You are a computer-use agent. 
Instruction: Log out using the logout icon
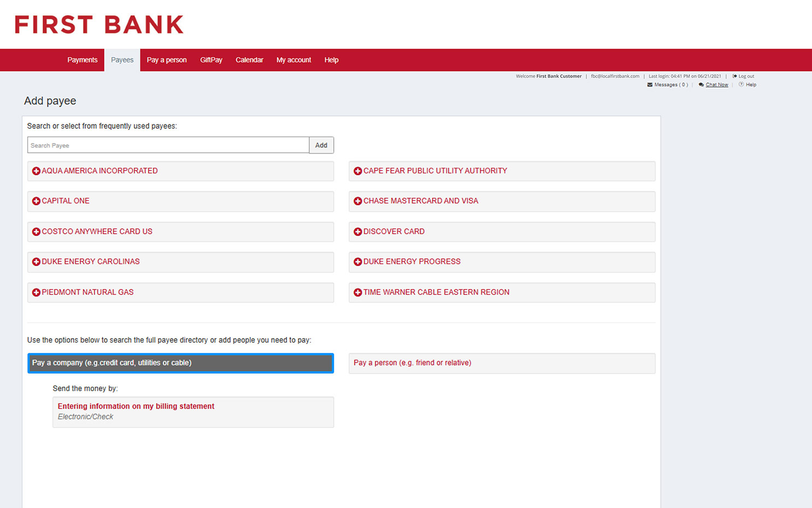tap(735, 76)
